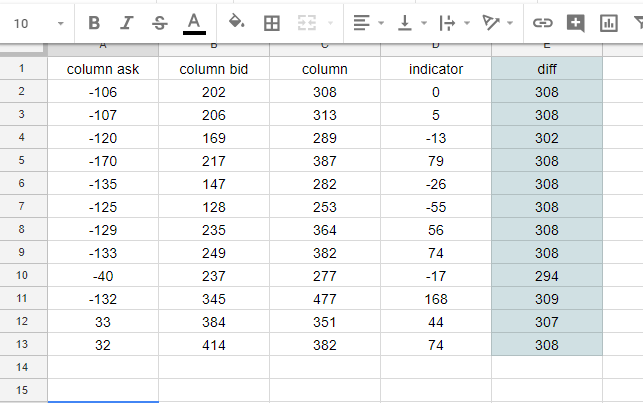Select the cell containing 477
643x403 pixels.
(x=325, y=298)
